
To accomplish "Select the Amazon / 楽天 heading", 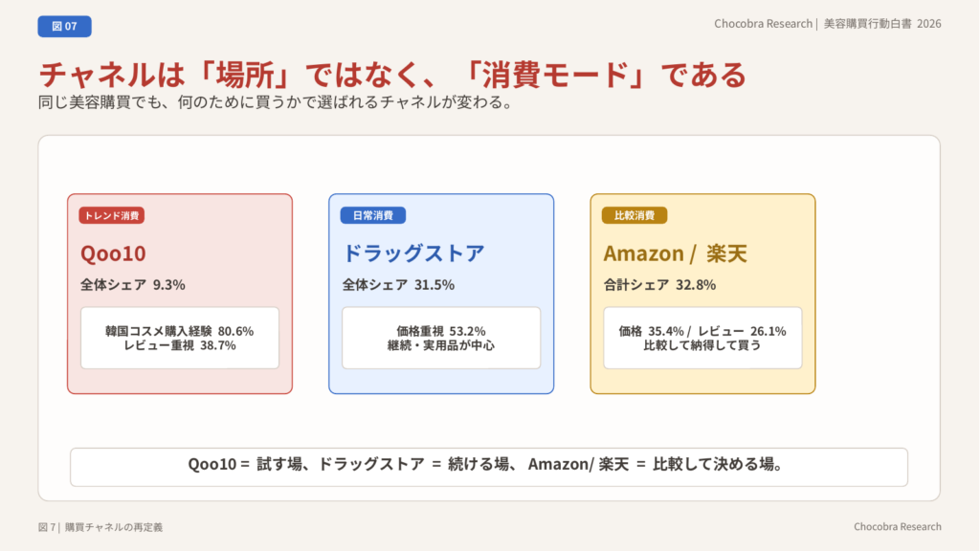I will (x=675, y=253).
